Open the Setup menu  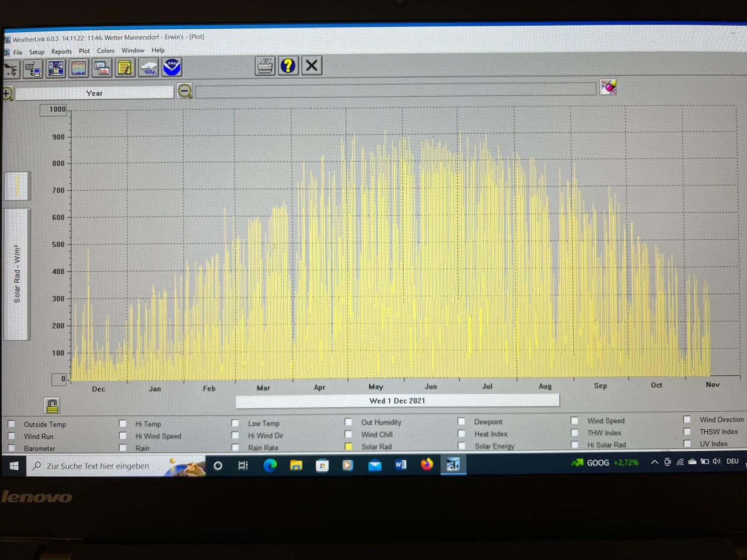click(37, 52)
